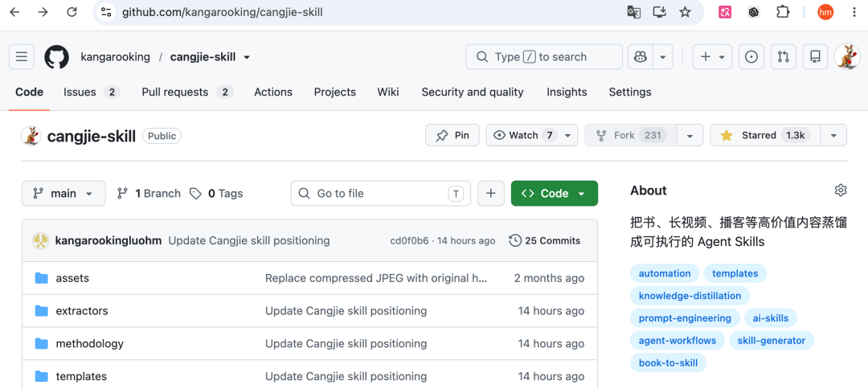Reload the page with the refresh icon
Image resolution: width=868 pixels, height=389 pixels.
click(72, 12)
